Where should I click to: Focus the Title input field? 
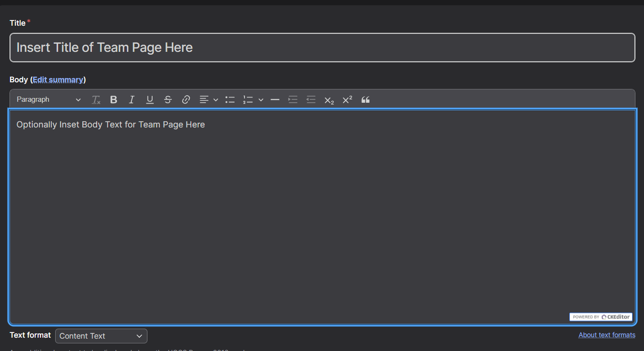(x=322, y=48)
